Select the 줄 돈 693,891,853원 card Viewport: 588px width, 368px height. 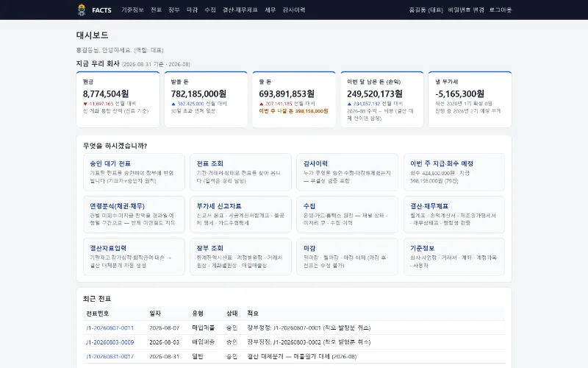pyautogui.click(x=293, y=99)
